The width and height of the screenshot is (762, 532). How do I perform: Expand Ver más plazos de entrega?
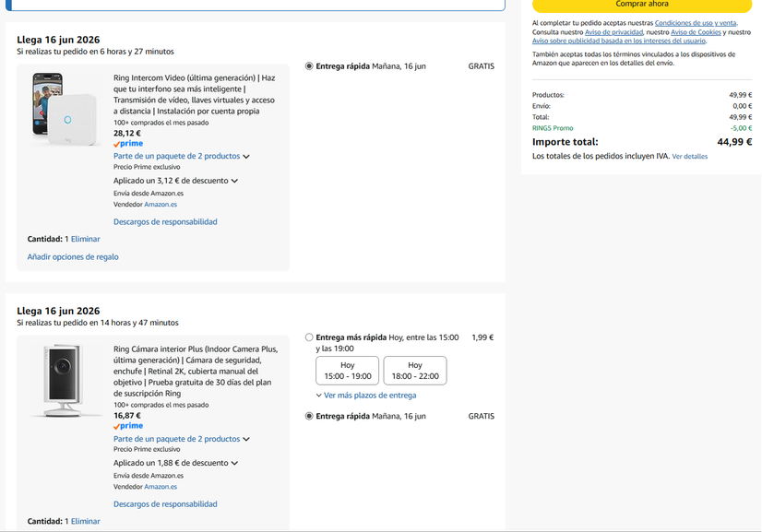[x=366, y=396]
